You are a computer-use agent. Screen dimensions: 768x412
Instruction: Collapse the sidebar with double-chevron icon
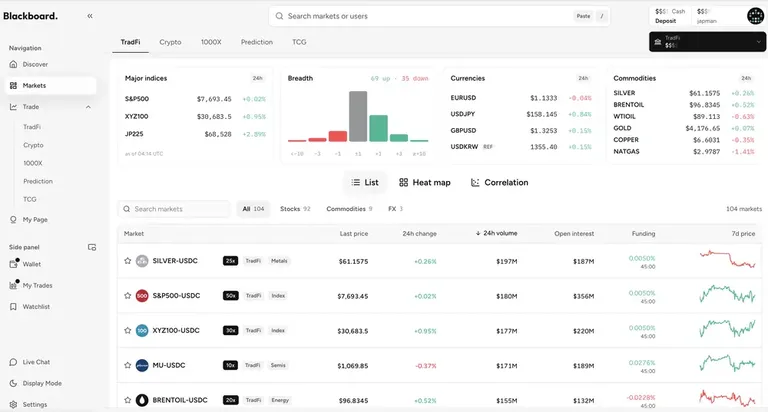pyautogui.click(x=90, y=16)
